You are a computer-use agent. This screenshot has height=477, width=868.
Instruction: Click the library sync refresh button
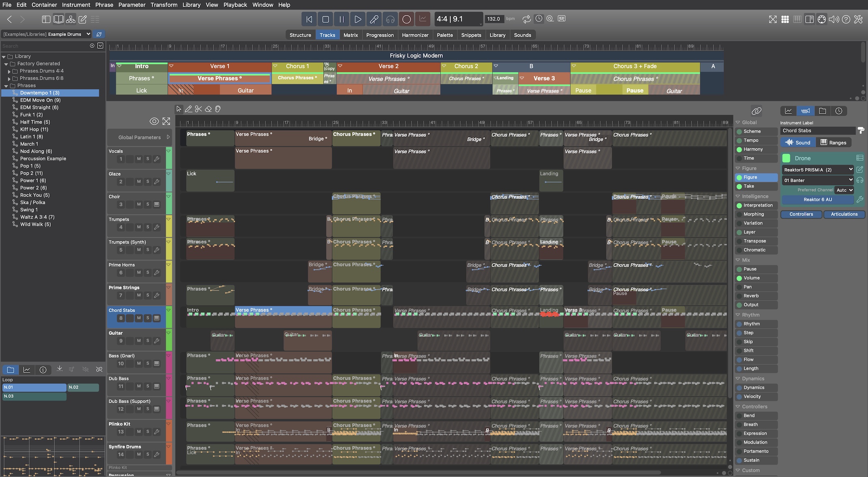pyautogui.click(x=99, y=34)
